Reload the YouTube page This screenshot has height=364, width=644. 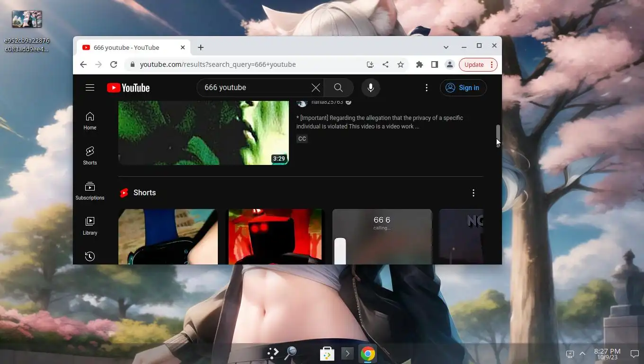114,64
